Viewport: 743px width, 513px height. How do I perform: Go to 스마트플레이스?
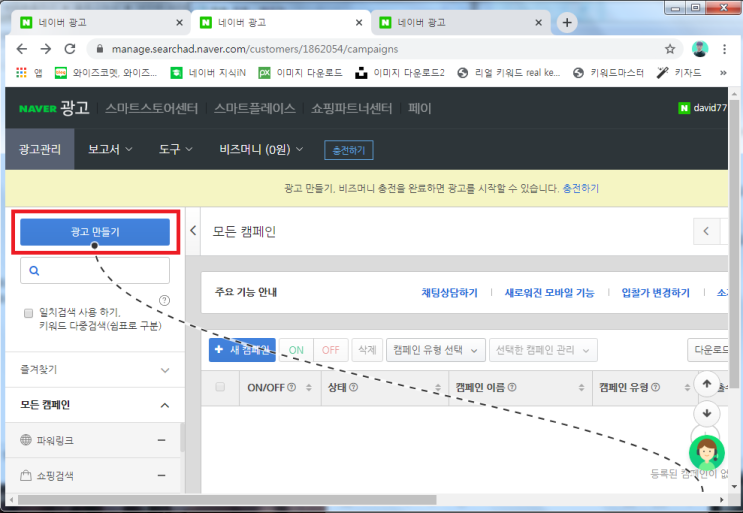254,108
